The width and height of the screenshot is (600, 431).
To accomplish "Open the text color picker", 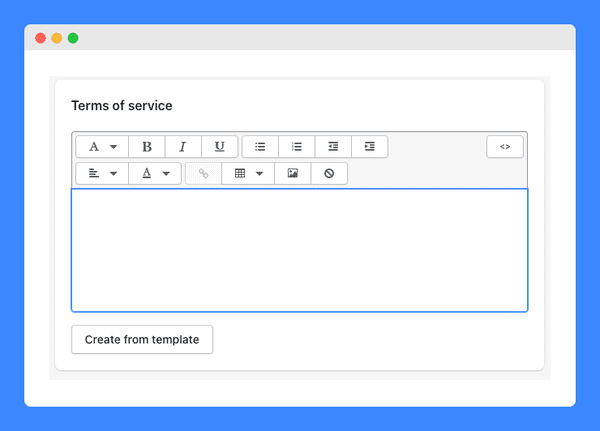I will [x=155, y=173].
